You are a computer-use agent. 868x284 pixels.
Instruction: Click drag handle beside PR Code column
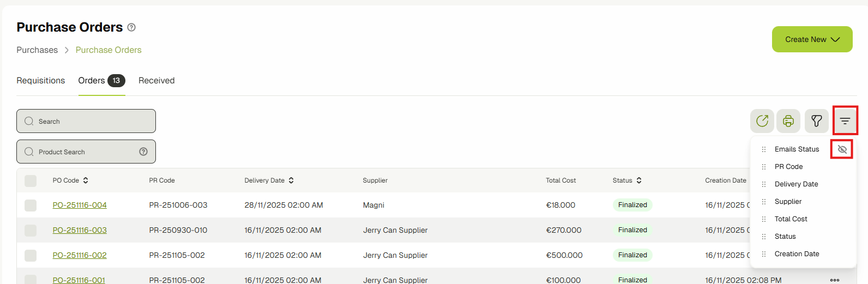pyautogui.click(x=764, y=167)
